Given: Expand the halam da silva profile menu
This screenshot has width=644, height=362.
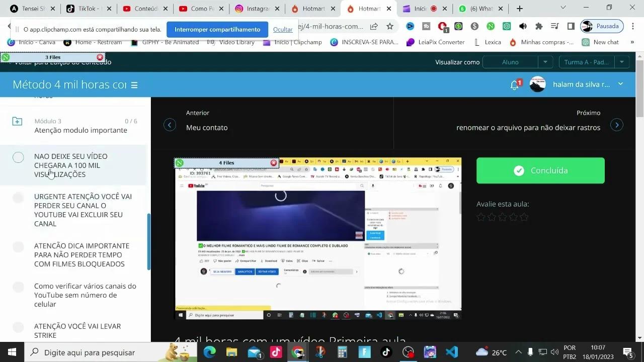Looking at the screenshot, I should click(620, 84).
